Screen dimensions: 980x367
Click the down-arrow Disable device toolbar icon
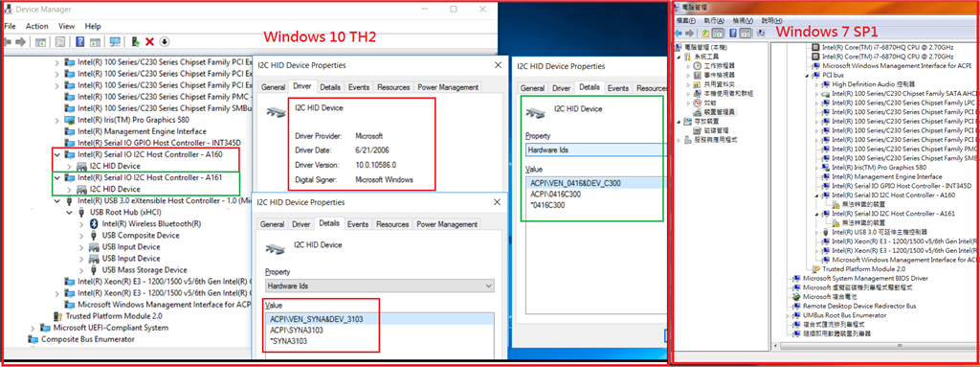click(x=165, y=42)
